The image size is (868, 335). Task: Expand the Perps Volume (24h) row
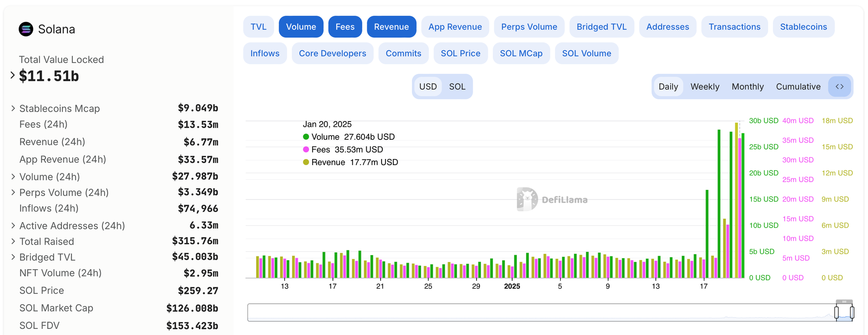pyautogui.click(x=13, y=192)
